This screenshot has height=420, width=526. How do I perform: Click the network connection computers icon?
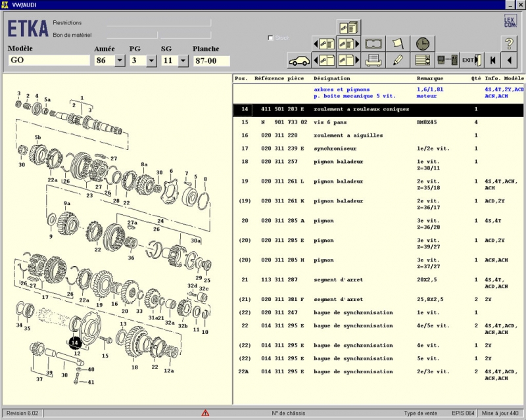coord(446,60)
